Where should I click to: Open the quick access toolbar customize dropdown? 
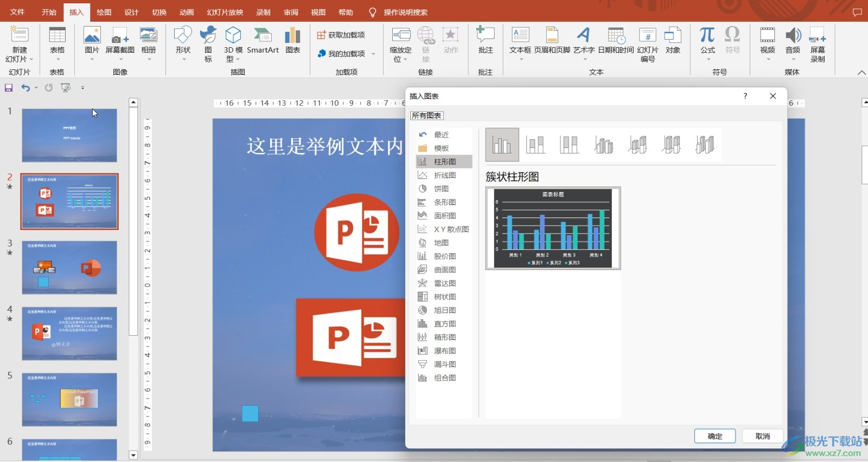coord(82,88)
